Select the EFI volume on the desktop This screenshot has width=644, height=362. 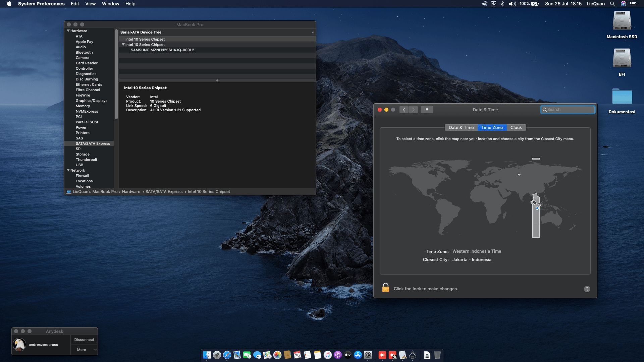point(622,62)
